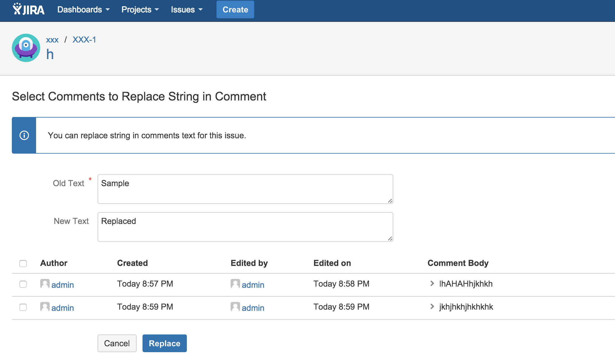The height and width of the screenshot is (364, 615).
Task: Click author avatar icon in 8:59 PM row
Action: [x=45, y=307]
